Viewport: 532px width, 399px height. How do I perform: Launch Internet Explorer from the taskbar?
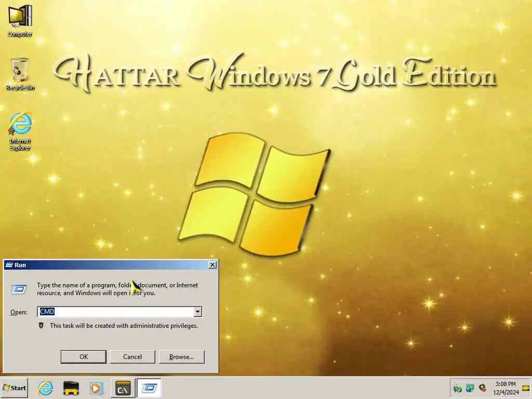click(x=46, y=388)
